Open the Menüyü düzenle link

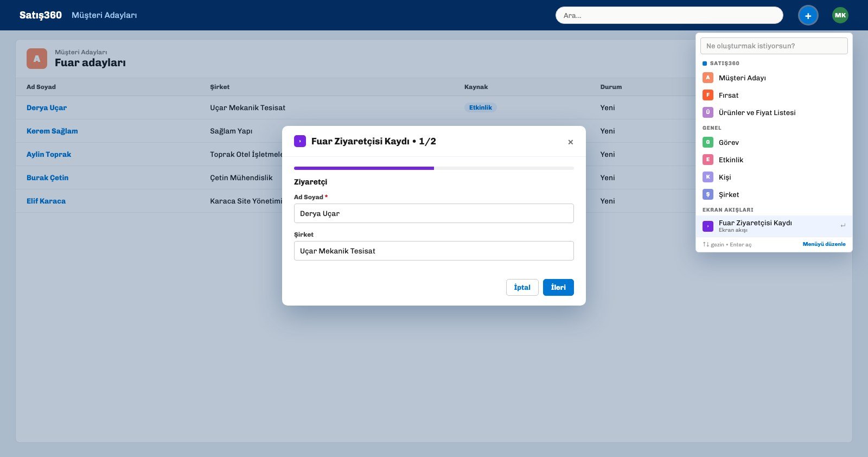coord(824,244)
